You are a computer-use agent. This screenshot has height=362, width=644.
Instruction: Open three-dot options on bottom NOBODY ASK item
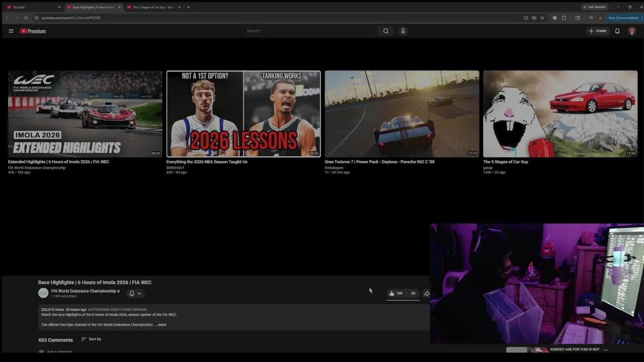605,349
